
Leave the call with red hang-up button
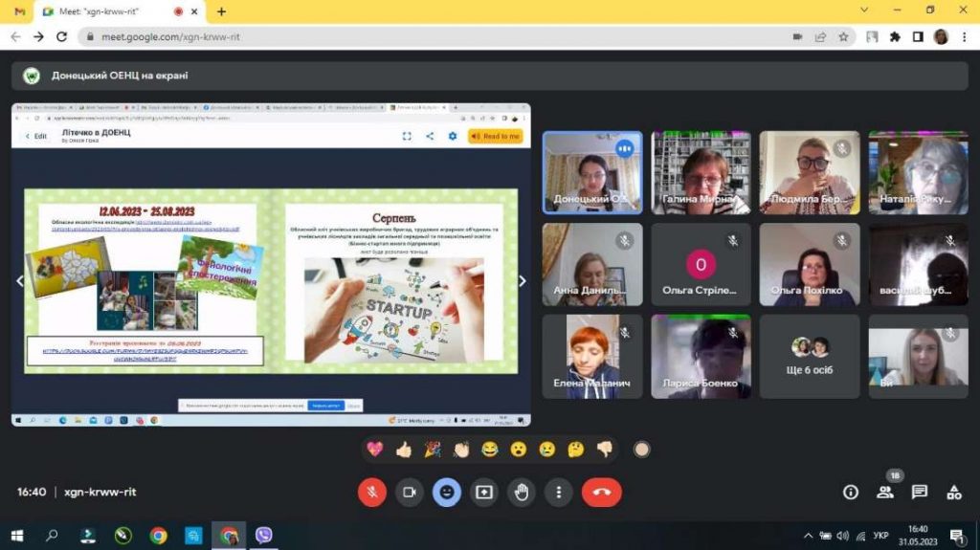tap(601, 493)
